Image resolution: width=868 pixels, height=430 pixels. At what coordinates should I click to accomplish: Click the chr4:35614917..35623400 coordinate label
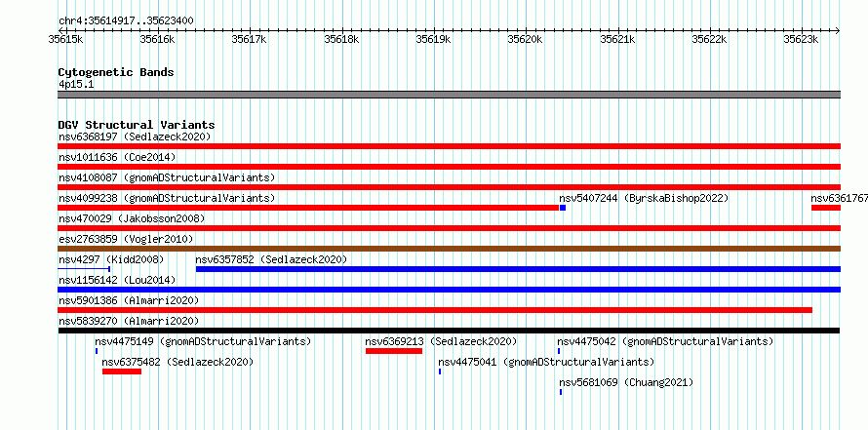coord(126,21)
